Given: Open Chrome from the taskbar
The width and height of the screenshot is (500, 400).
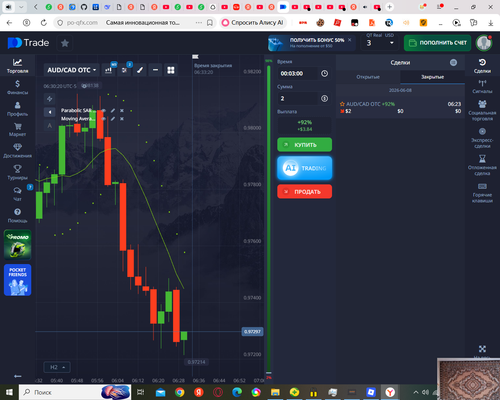Looking at the screenshot, I should pos(180,392).
